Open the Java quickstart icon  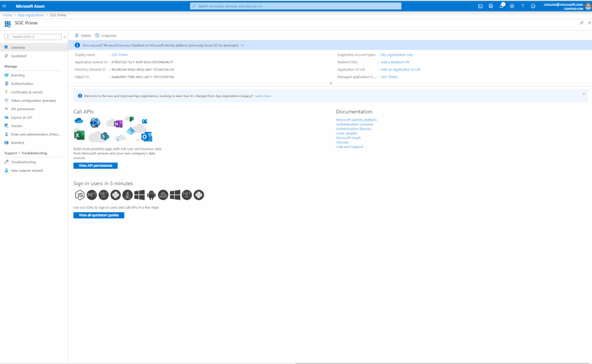[x=127, y=195]
